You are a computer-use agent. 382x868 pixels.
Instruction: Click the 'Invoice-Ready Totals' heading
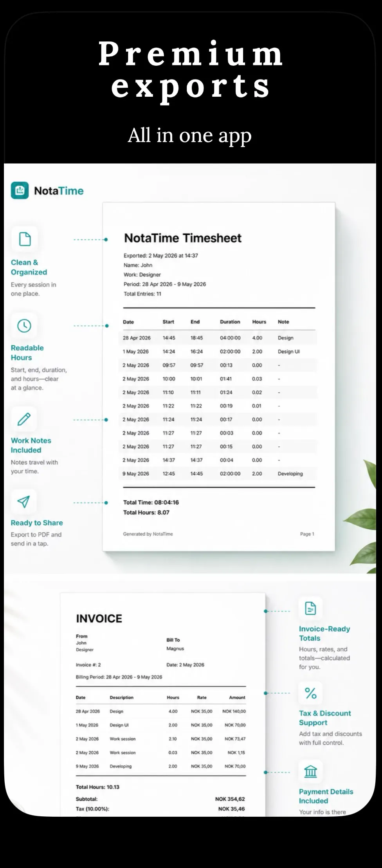pos(324,633)
